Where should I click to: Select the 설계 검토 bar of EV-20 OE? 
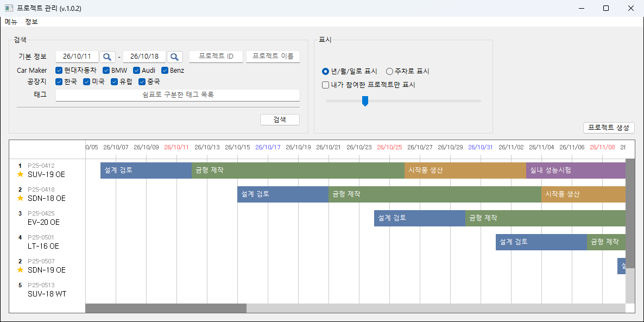click(420, 218)
